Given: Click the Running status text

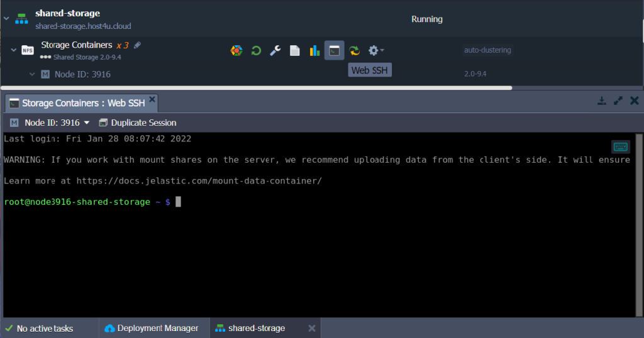Looking at the screenshot, I should click(427, 19).
